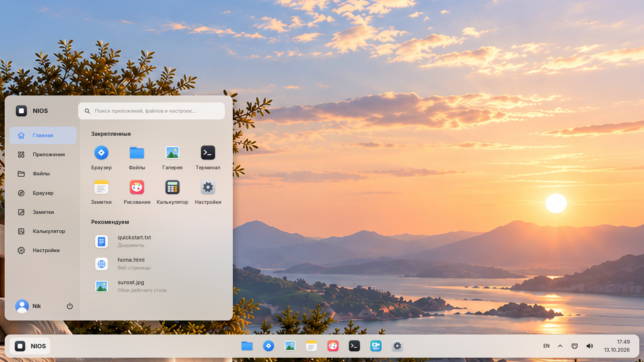
Task: Click the power icon next to Nik
Action: pos(70,306)
